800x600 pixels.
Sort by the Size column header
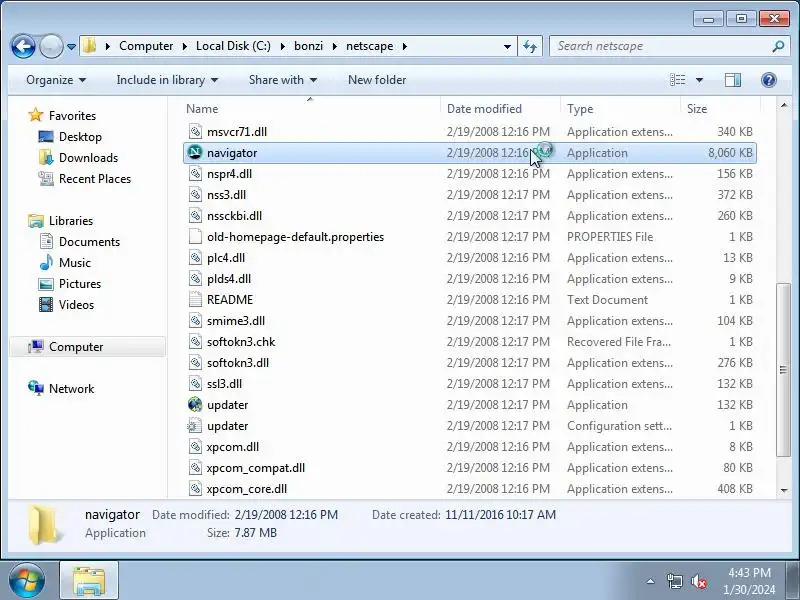point(697,109)
